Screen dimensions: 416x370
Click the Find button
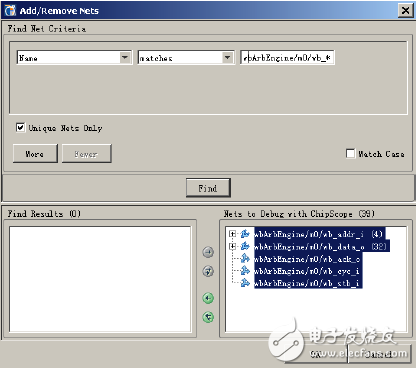pos(208,188)
